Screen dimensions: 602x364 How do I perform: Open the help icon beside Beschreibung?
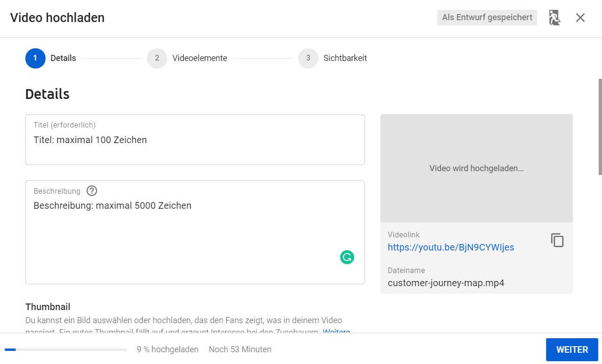[x=92, y=191]
